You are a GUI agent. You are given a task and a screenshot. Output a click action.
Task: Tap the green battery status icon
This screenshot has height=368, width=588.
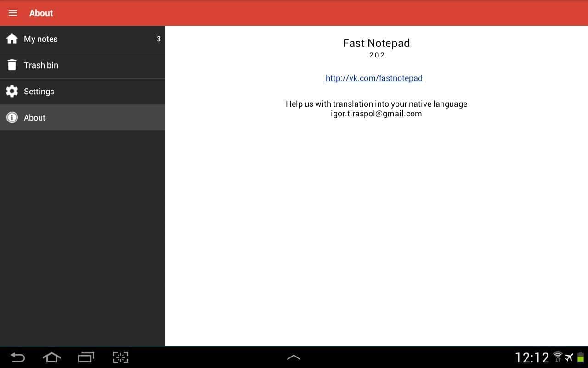[581, 357]
